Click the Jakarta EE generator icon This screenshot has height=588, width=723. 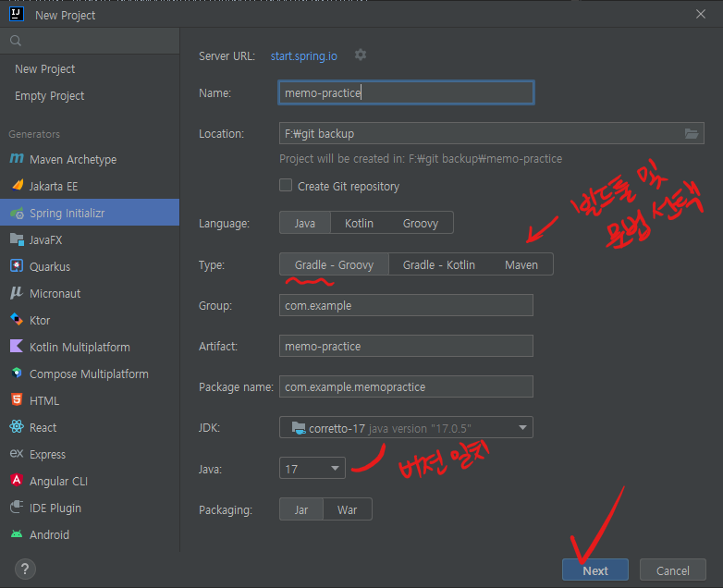[17, 186]
